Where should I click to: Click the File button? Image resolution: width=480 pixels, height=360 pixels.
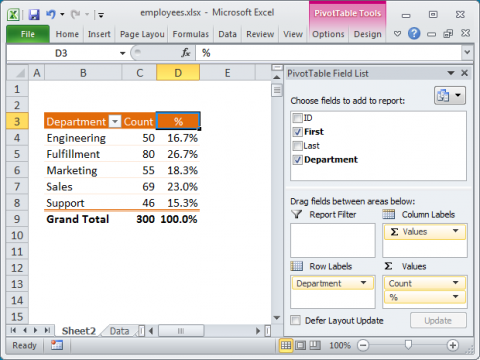point(28,34)
